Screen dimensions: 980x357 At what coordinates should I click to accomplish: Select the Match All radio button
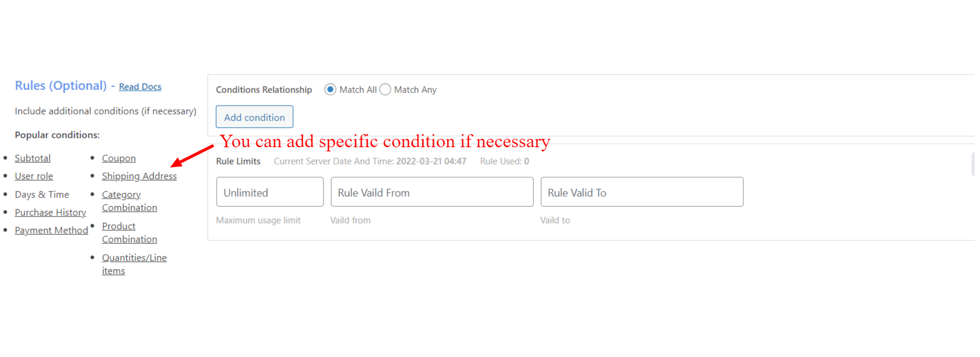pyautogui.click(x=330, y=89)
